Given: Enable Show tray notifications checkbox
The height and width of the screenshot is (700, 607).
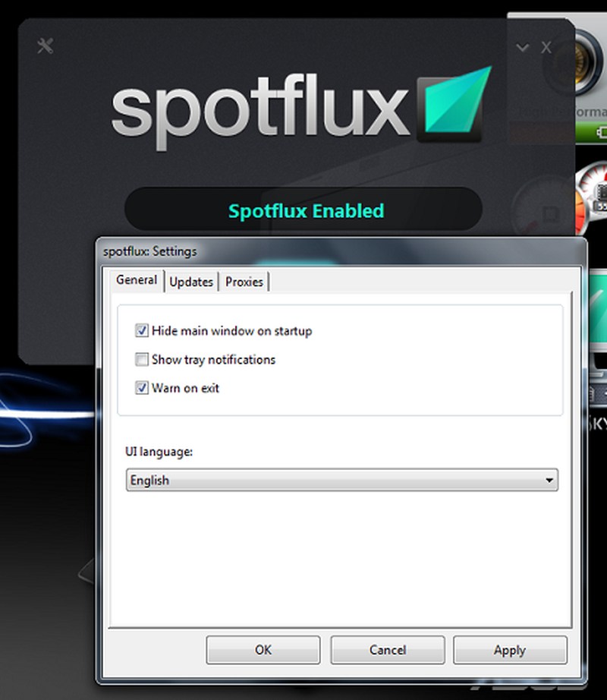Looking at the screenshot, I should tap(141, 360).
